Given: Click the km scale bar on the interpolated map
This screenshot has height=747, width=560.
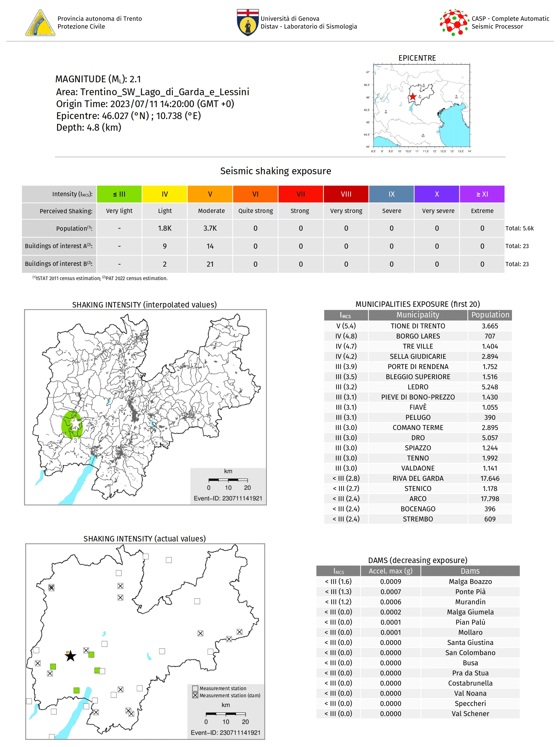Looking at the screenshot, I should (x=228, y=480).
